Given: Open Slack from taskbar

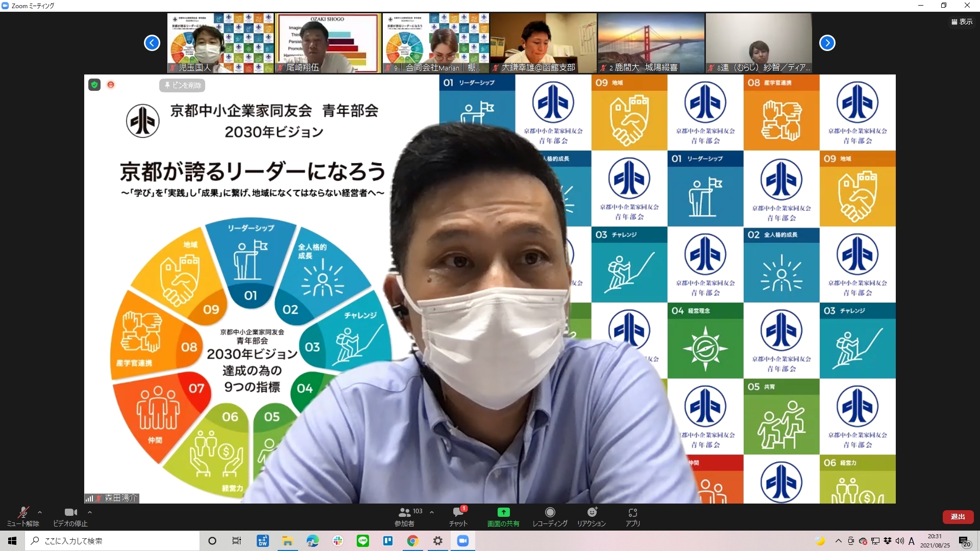Looking at the screenshot, I should [338, 541].
